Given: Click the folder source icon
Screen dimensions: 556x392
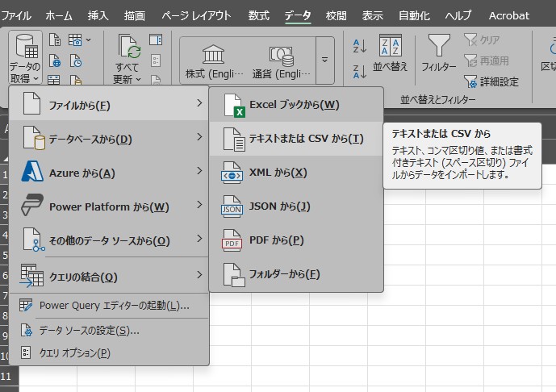Looking at the screenshot, I should tap(234, 275).
